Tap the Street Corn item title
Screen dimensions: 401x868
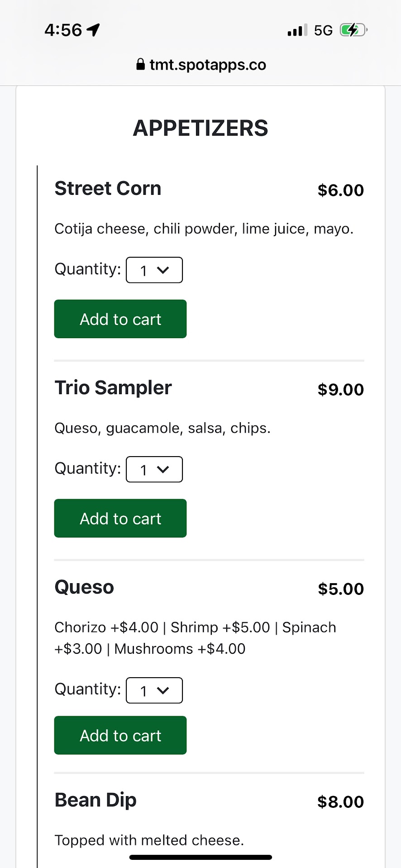108,189
